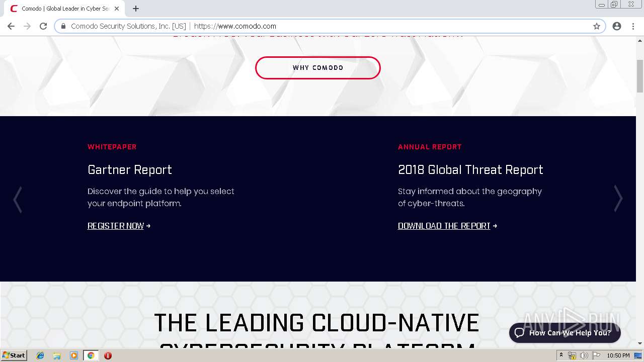
Task: Click the Gartner Report heading
Action: click(x=130, y=170)
